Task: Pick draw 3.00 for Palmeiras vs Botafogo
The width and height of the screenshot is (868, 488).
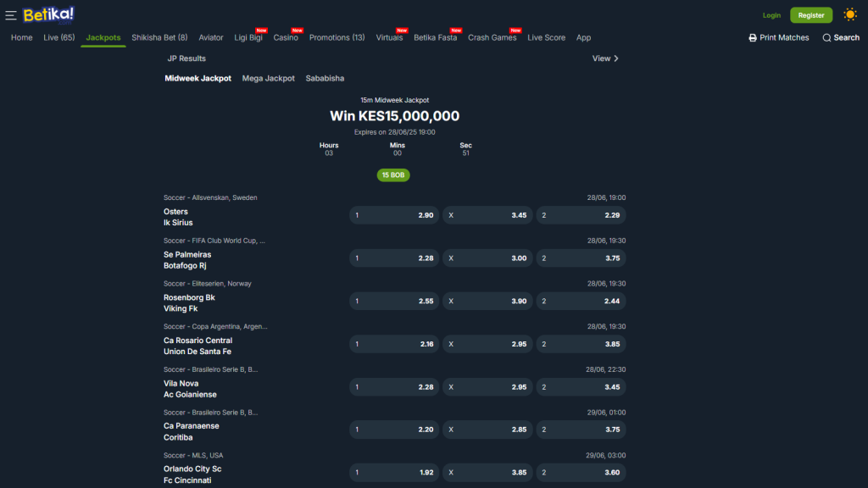Action: tap(487, 258)
